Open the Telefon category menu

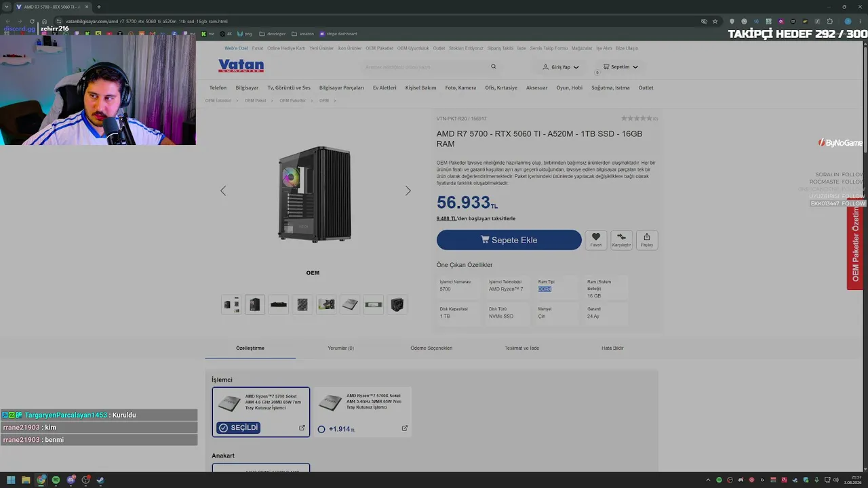[218, 87]
